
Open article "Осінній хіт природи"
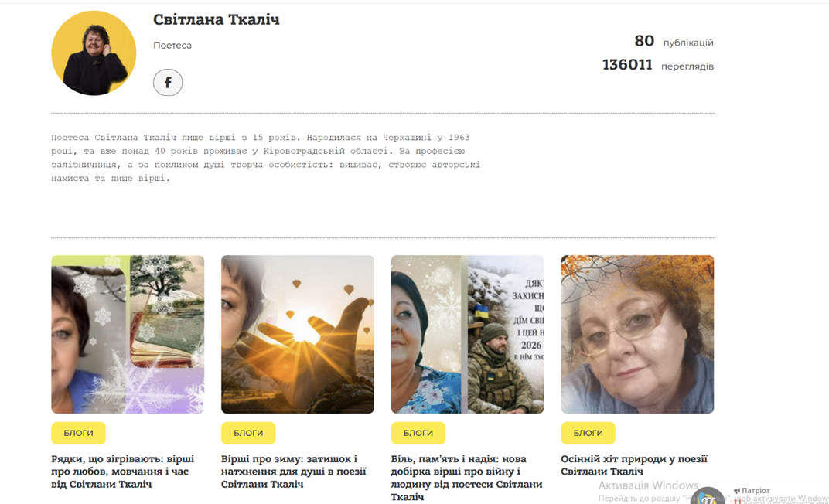(634, 465)
